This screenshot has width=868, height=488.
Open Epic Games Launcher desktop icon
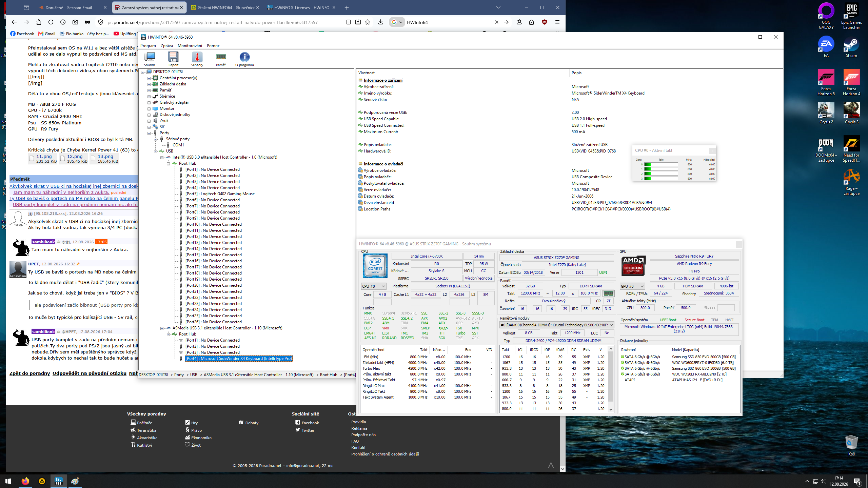pos(851,17)
